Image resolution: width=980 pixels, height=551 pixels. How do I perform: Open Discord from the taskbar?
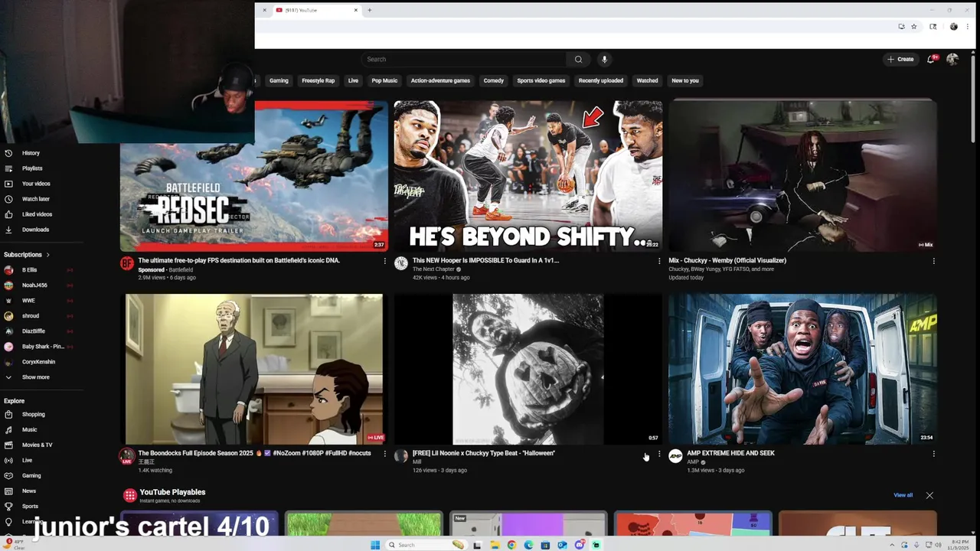tap(580, 545)
